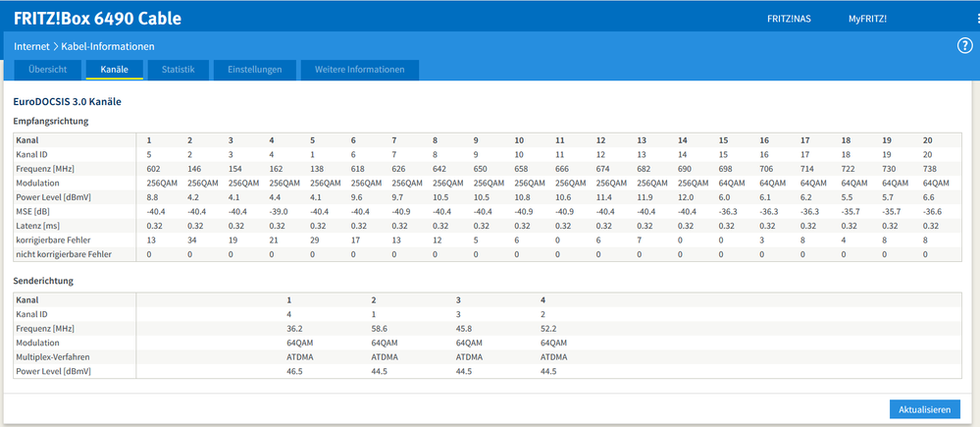Click the 602 MHz frequency cell
Screen dimensions: 980x427
[x=154, y=169]
